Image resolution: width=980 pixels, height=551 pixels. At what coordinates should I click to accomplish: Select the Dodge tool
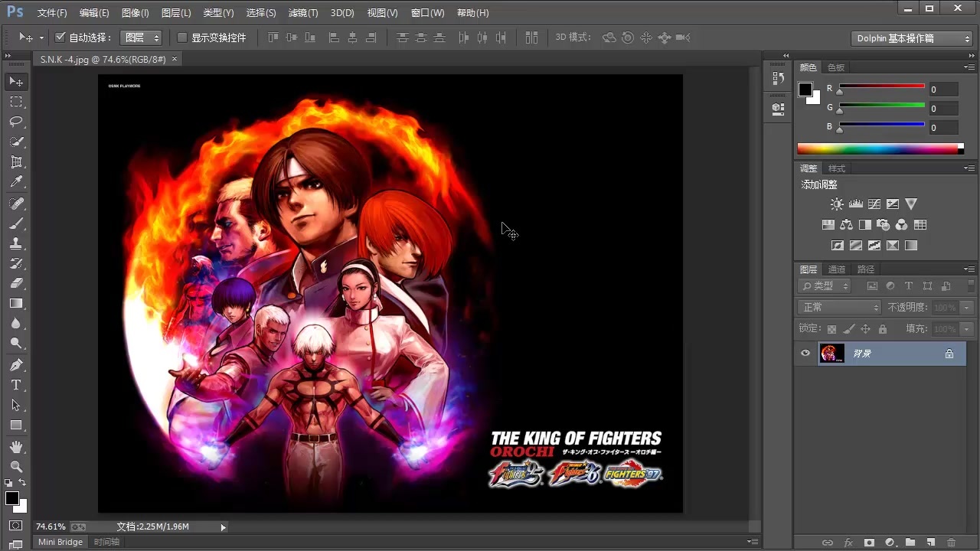(x=16, y=344)
